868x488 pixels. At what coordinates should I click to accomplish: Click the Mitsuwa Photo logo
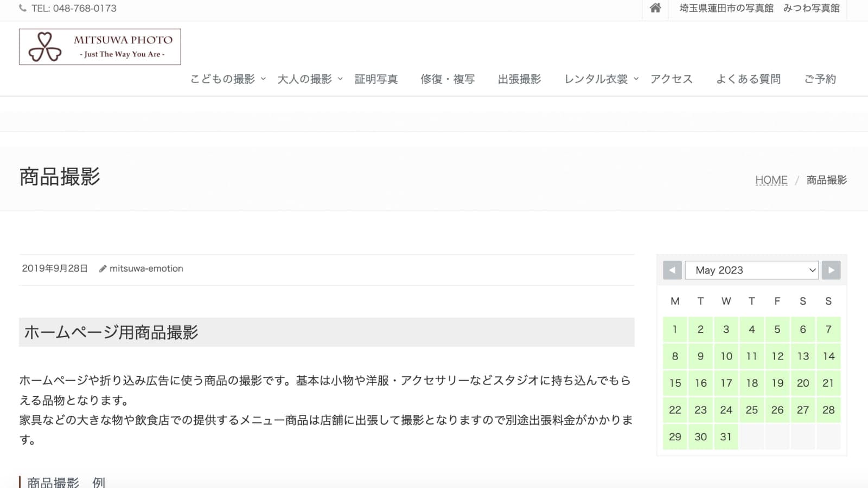[100, 47]
